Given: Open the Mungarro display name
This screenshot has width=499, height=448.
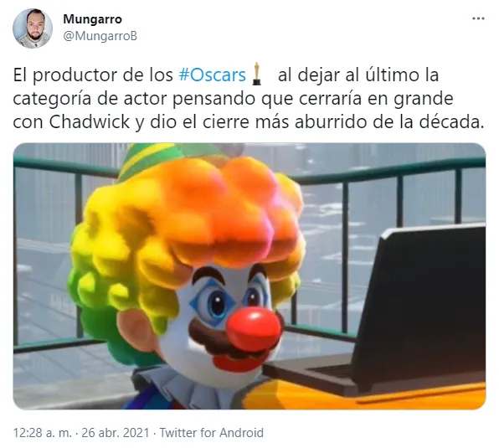Looking at the screenshot, I should click(x=92, y=19).
